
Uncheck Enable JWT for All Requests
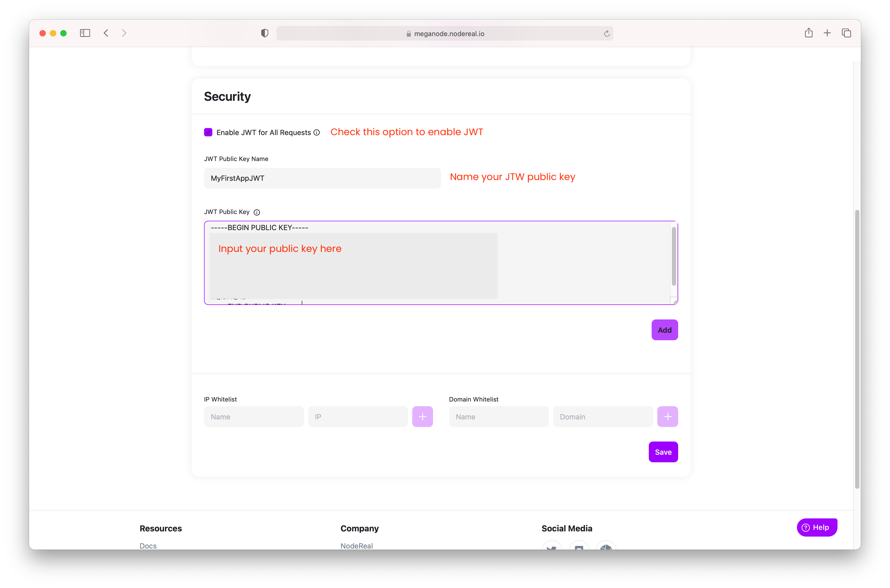[208, 132]
